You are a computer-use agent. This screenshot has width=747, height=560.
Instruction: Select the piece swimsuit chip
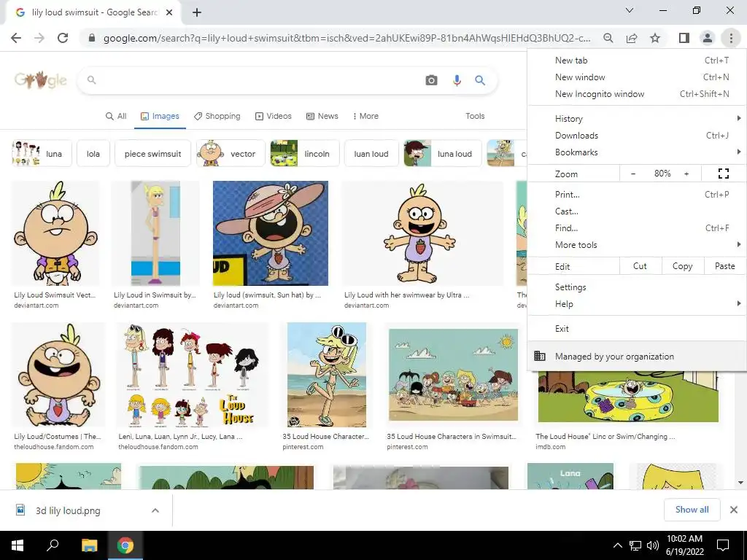click(153, 153)
